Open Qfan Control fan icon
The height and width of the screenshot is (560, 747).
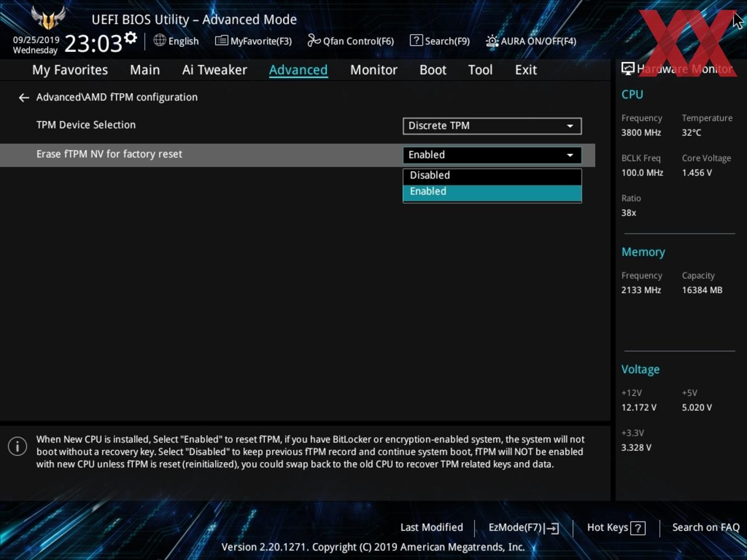314,40
